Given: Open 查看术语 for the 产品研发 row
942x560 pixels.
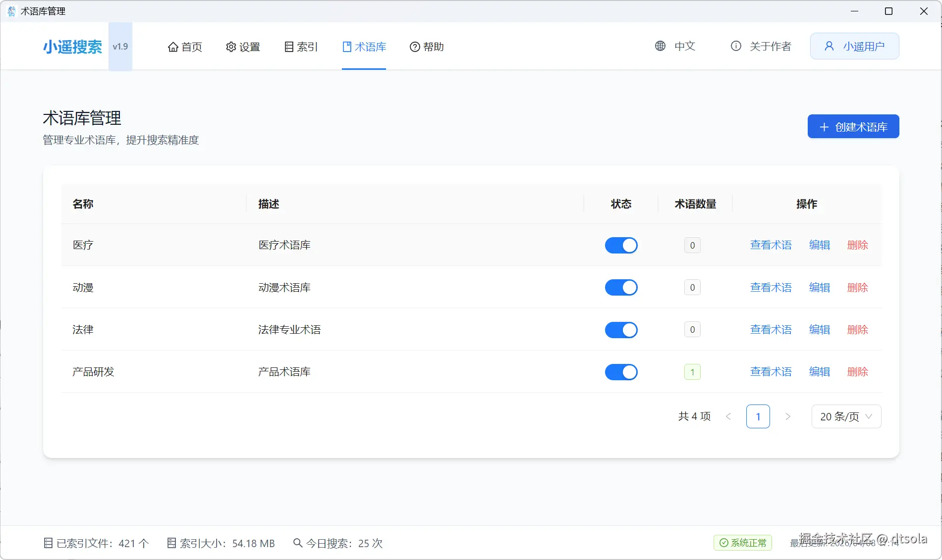Looking at the screenshot, I should coord(771,372).
